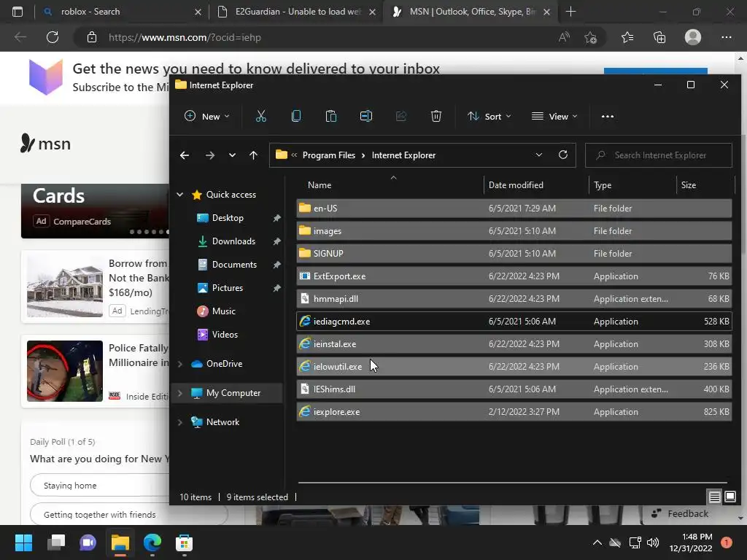
Task: Open the house loan ad thumbnail on MSN
Action: pyautogui.click(x=65, y=285)
